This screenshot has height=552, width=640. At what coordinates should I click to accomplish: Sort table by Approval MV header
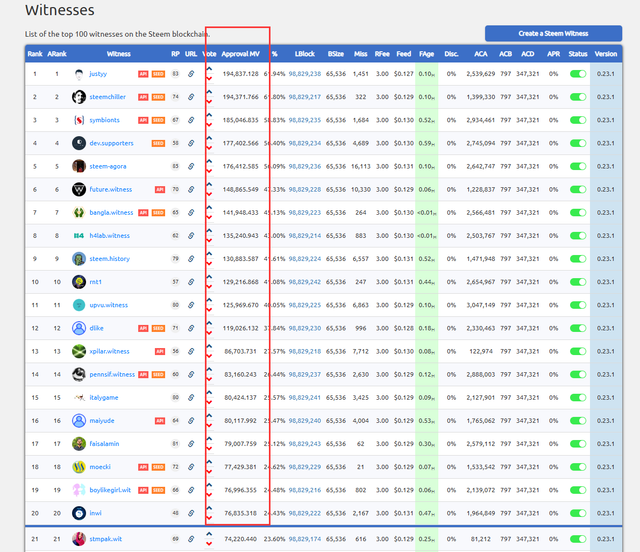coord(240,54)
